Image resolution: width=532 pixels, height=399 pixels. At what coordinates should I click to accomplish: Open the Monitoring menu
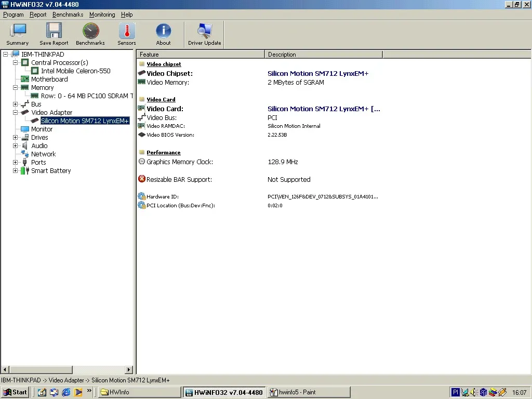102,15
